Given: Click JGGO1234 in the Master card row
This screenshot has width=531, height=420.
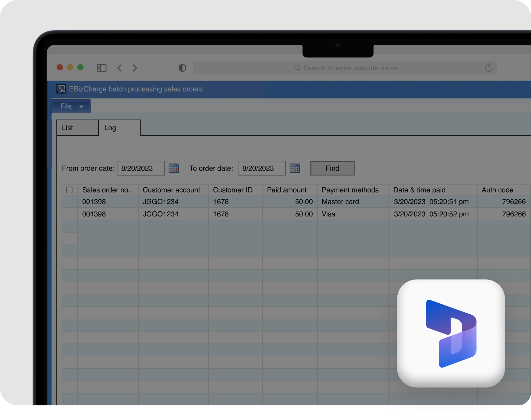Looking at the screenshot, I should tap(173, 202).
